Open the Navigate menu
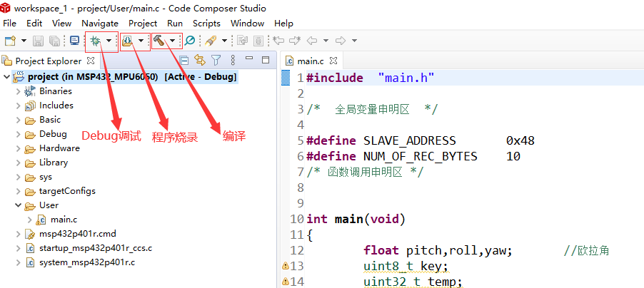The height and width of the screenshot is (288, 644). click(100, 23)
